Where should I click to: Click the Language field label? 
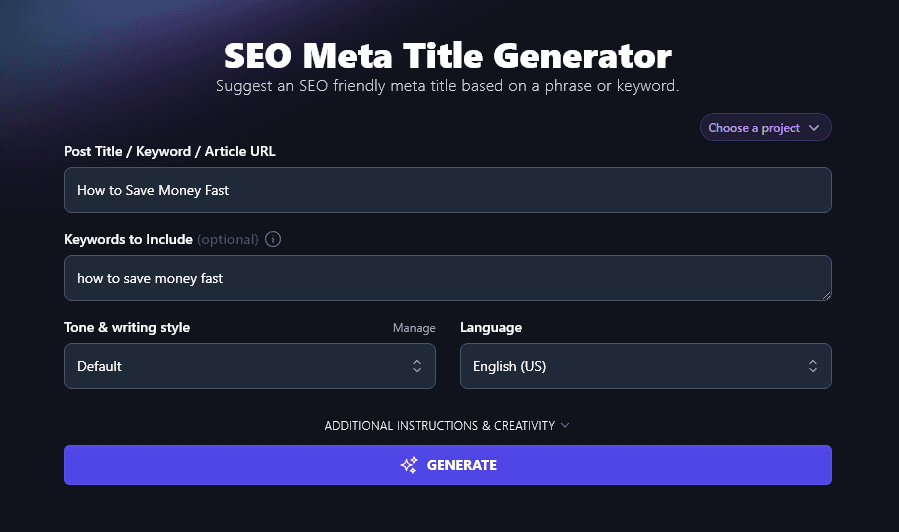(x=491, y=328)
